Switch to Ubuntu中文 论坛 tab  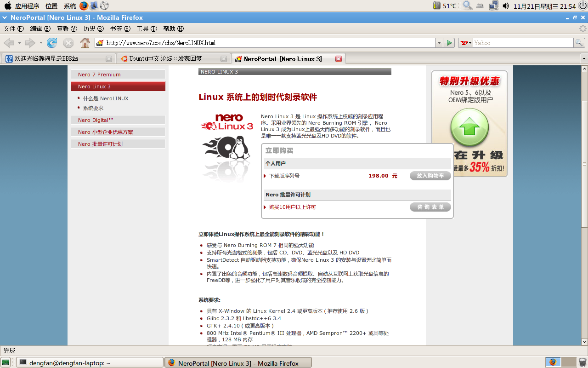[x=173, y=59]
